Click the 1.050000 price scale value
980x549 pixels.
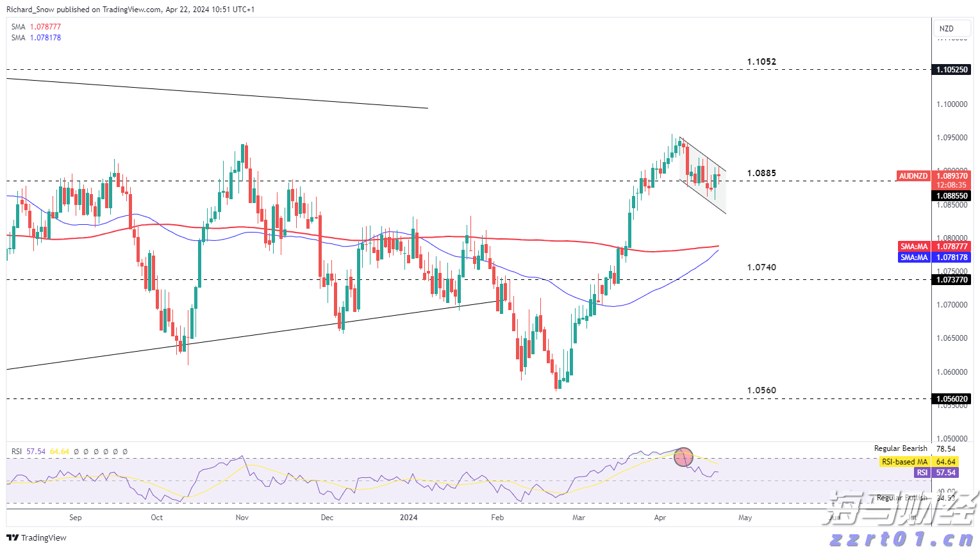(x=952, y=439)
